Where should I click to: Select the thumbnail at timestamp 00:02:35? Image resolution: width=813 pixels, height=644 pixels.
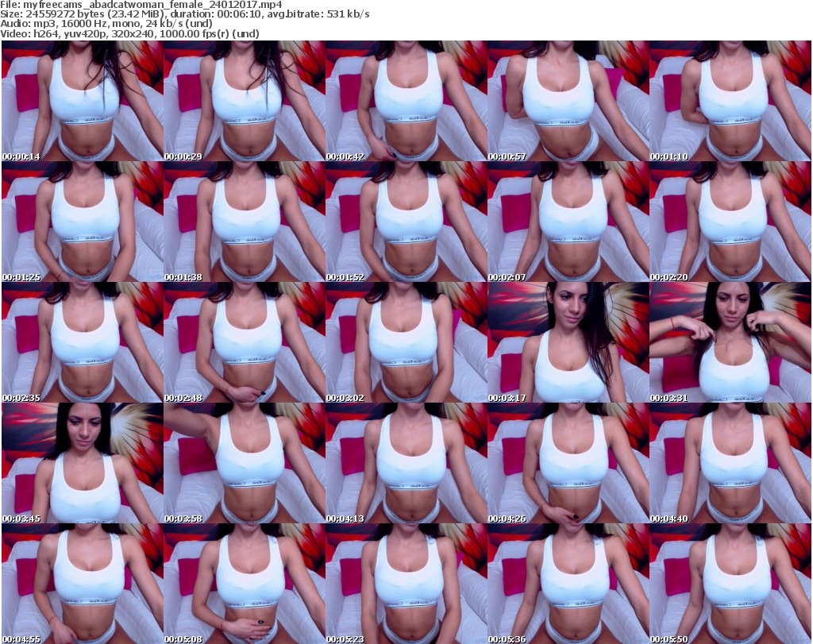[83, 343]
